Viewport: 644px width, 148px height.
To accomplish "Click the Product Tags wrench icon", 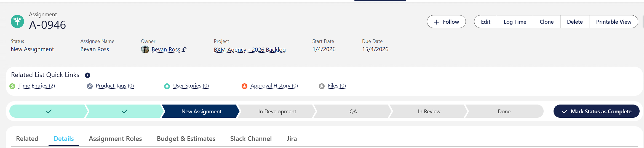I will (90, 86).
